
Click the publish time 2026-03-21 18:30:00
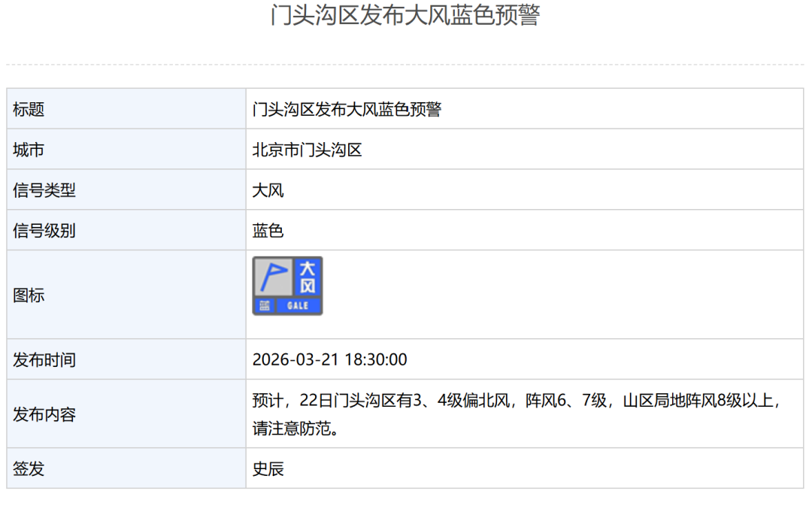329,360
